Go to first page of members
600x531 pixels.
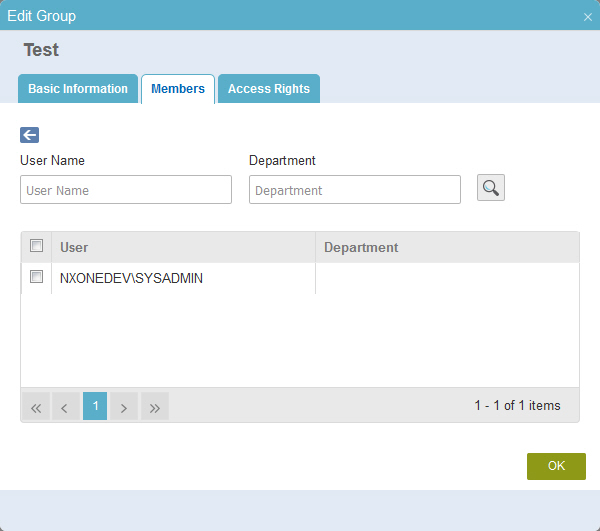coord(36,406)
